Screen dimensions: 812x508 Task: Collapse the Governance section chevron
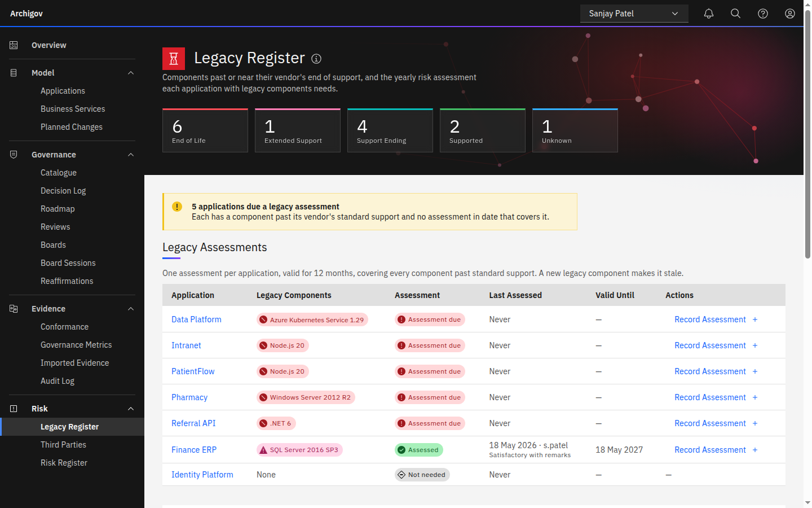131,155
